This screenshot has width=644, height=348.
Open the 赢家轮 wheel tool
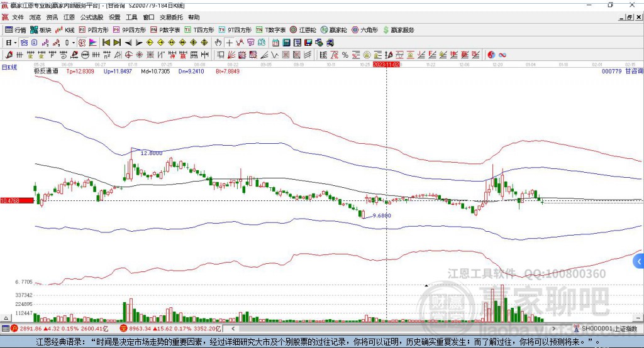point(333,30)
